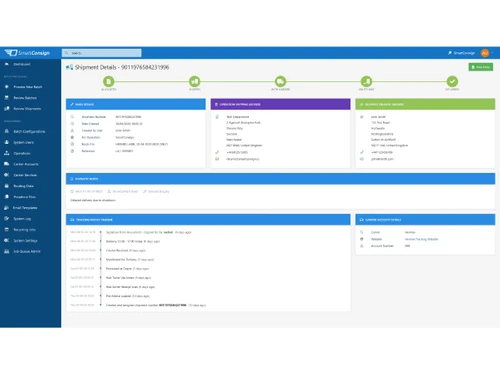Click the "Courier Received" timeline entry
500x375 pixels.
point(126,250)
